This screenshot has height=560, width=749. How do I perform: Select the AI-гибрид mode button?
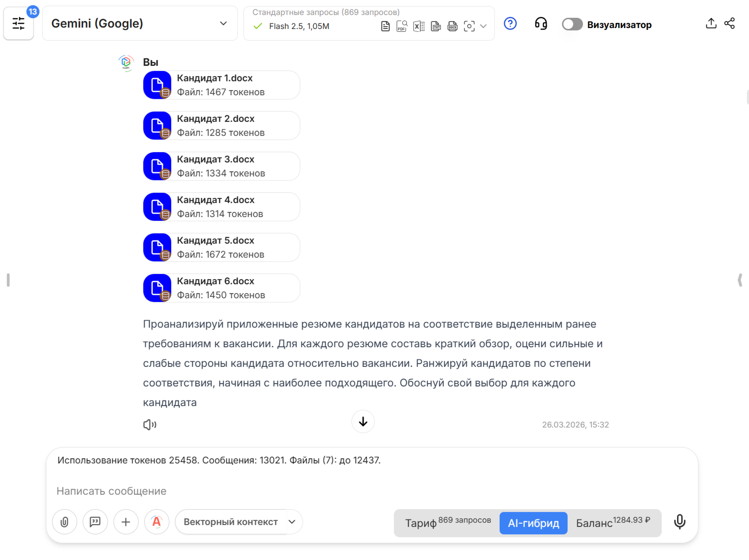click(x=533, y=523)
